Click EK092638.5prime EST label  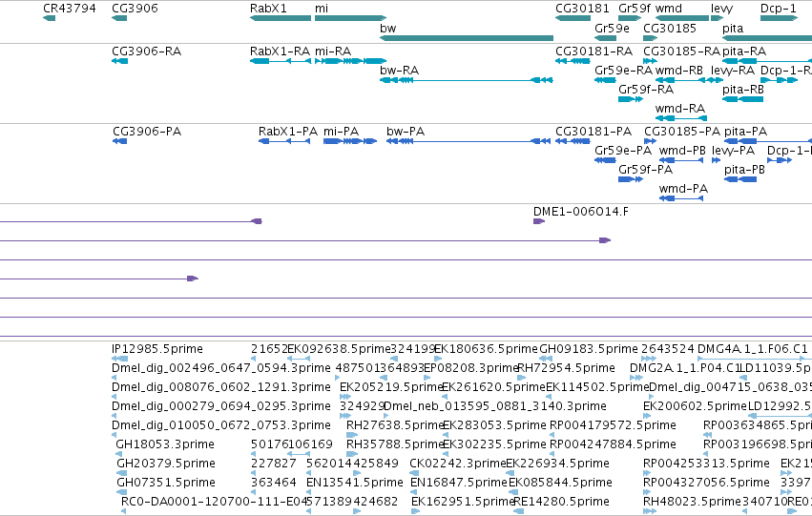click(x=339, y=349)
